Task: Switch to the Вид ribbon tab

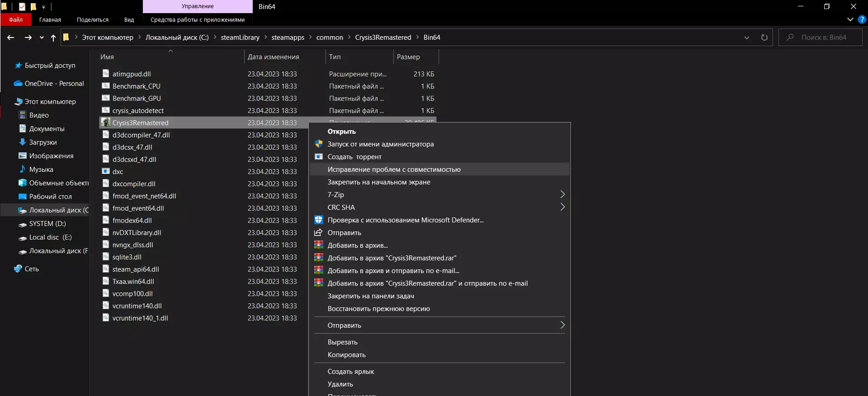Action: tap(129, 20)
